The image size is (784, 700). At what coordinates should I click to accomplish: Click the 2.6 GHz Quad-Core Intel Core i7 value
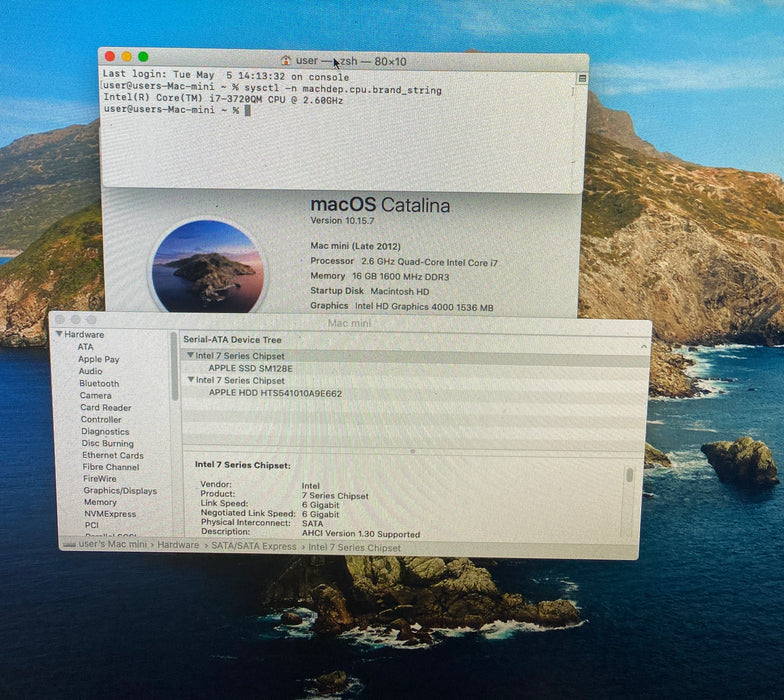tap(430, 262)
